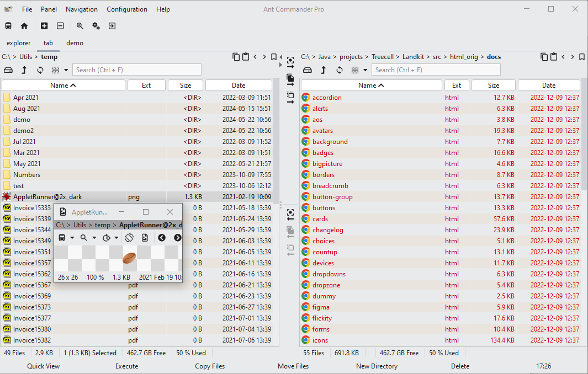Click the Copy Files button
588x374 pixels.
pyautogui.click(x=210, y=366)
